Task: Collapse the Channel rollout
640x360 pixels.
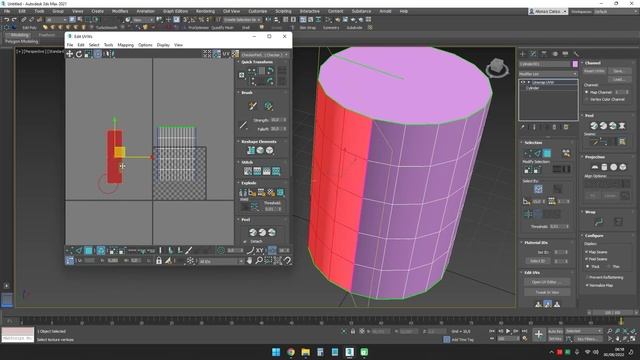Action: coord(592,63)
